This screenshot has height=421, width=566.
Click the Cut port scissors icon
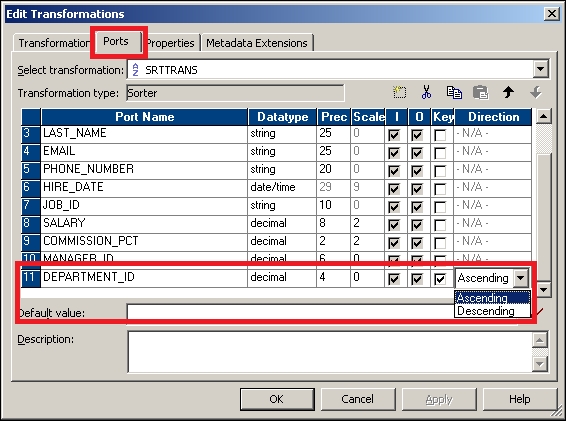click(x=426, y=92)
